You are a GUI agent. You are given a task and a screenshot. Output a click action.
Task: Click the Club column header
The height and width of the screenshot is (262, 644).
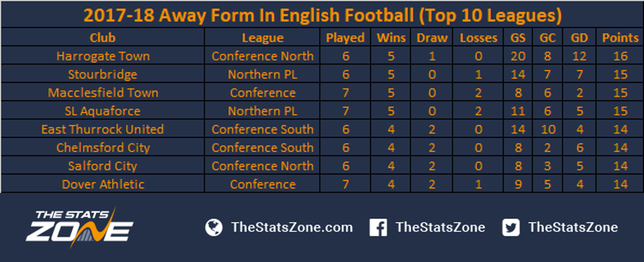click(x=103, y=38)
